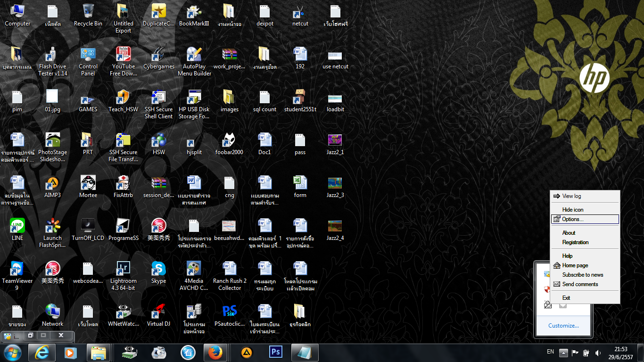Select the PhotoStage Slideshow shortcut
644x362 pixels.
(52, 147)
